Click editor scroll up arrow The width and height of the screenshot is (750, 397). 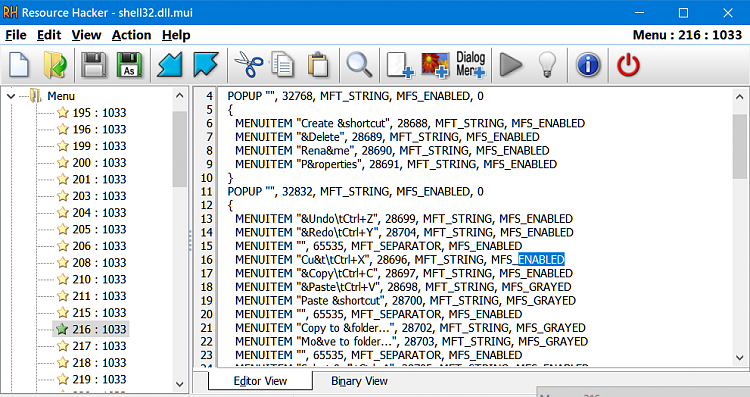coord(739,97)
